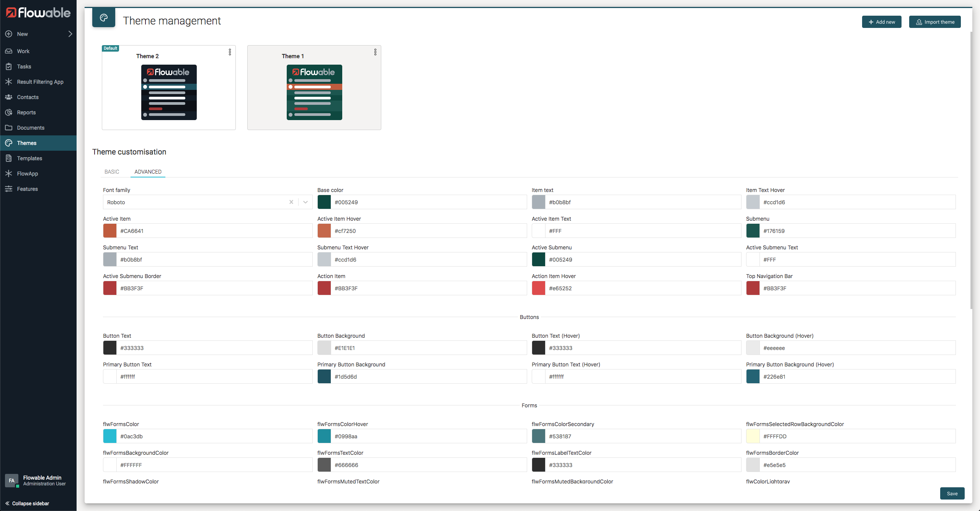Expand the New menu chevron
980x511 pixels.
click(x=70, y=34)
